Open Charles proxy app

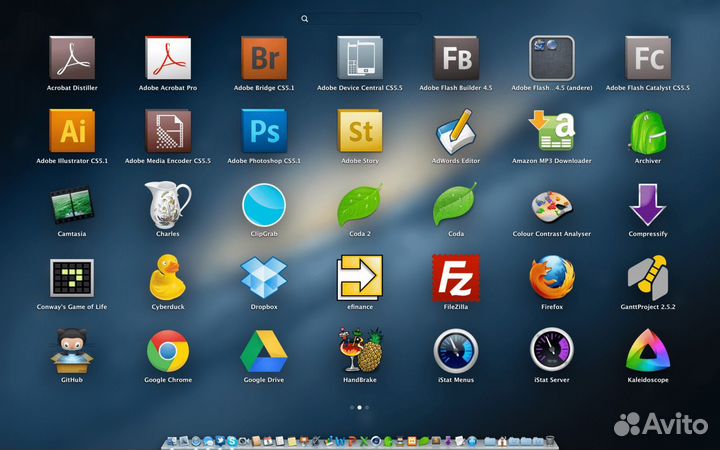point(168,204)
